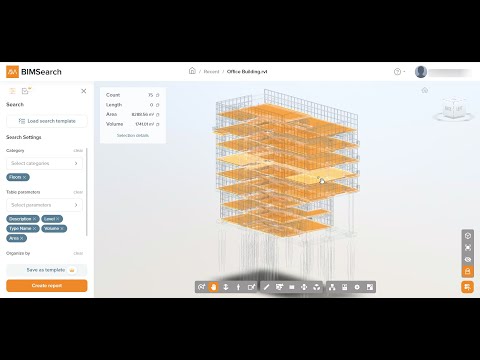Open the help menu dropdown
This screenshot has width=480, height=360.
coord(399,72)
